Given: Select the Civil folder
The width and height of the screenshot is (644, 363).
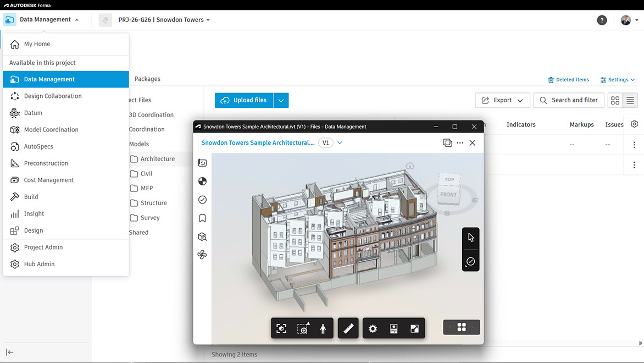Looking at the screenshot, I should pos(141,173).
